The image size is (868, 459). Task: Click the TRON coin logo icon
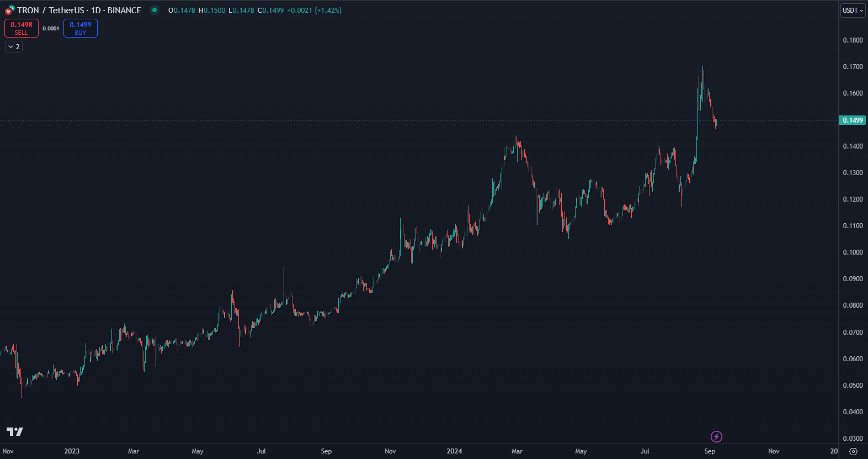(x=9, y=10)
